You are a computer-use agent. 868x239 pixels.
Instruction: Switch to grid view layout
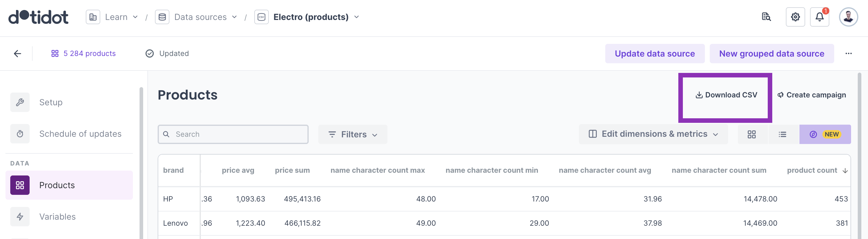point(751,134)
